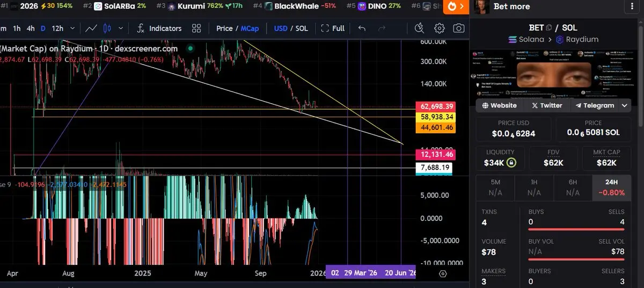The width and height of the screenshot is (644, 288).
Task: Click the orange 44,601.46 price level label
Action: coord(435,127)
